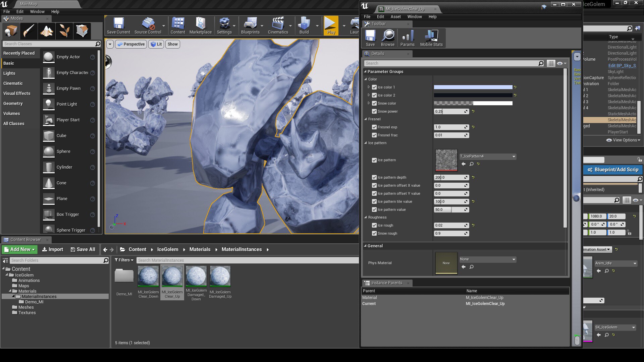Viewport: 644px width, 362px height.
Task: Uncheck the Fresnel exp parameter
Action: tap(374, 127)
